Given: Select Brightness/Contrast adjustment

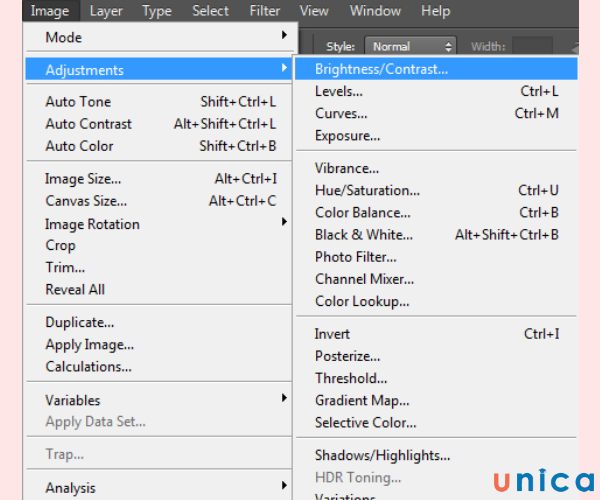Looking at the screenshot, I should pyautogui.click(x=381, y=70).
